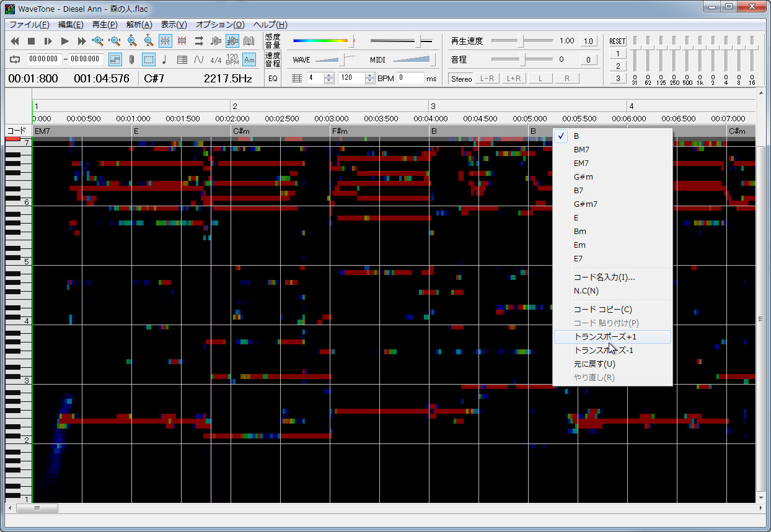The image size is (771, 532).
Task: Click the vertical zoom-out magnifier icon
Action: point(149,41)
